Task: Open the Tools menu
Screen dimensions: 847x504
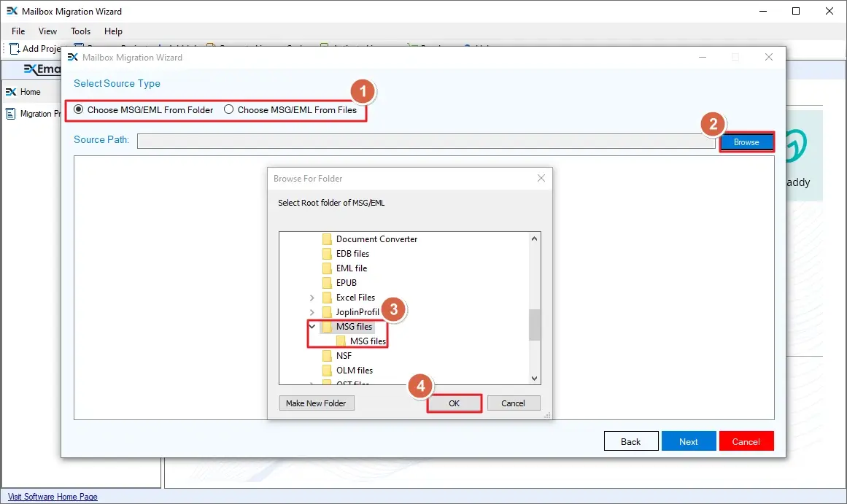Action: point(80,31)
